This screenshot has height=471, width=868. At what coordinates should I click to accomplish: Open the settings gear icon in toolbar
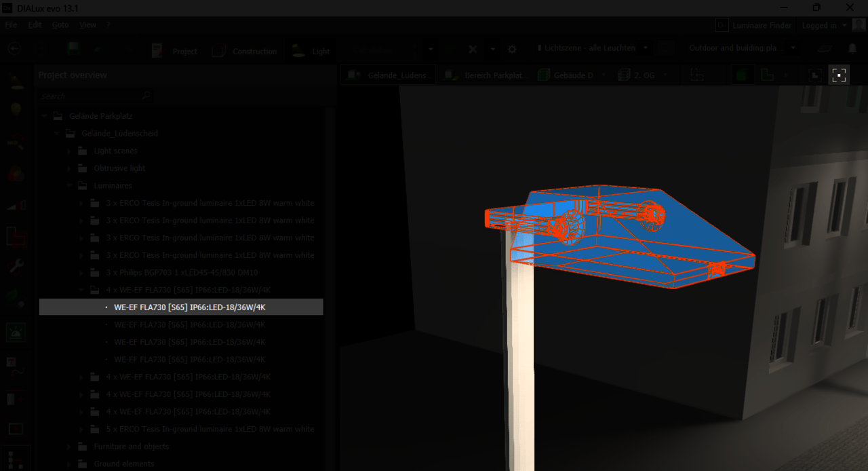pyautogui.click(x=512, y=50)
